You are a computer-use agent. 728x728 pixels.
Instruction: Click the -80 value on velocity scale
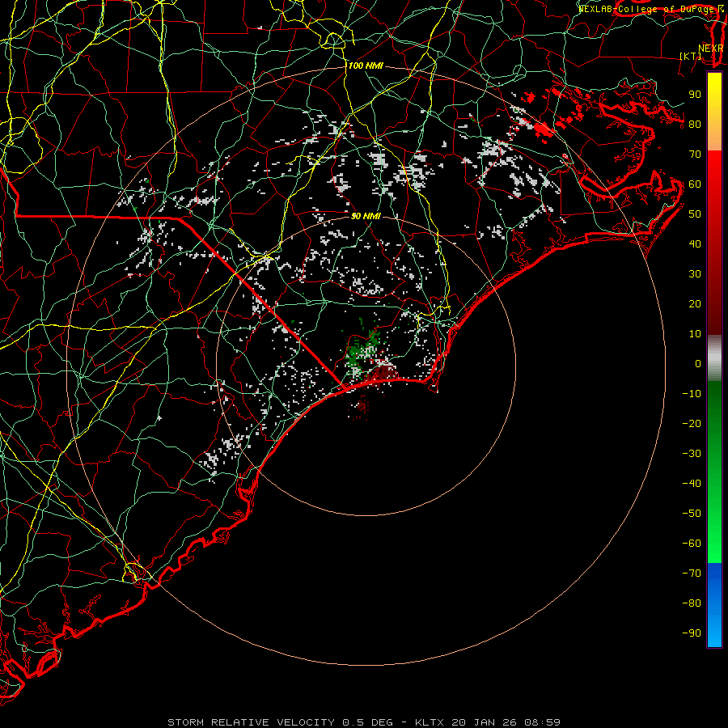pos(692,603)
